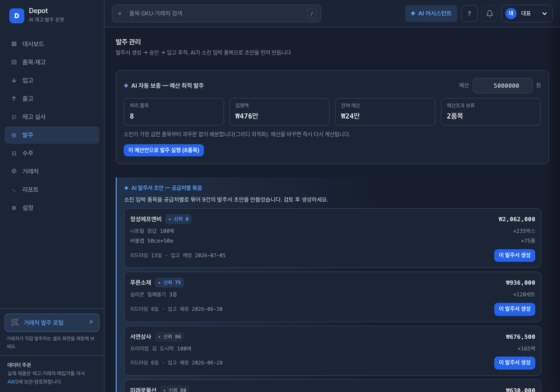Click the sparkle icon beside AI 발주서 초안
560x392 pixels.
pos(126,188)
